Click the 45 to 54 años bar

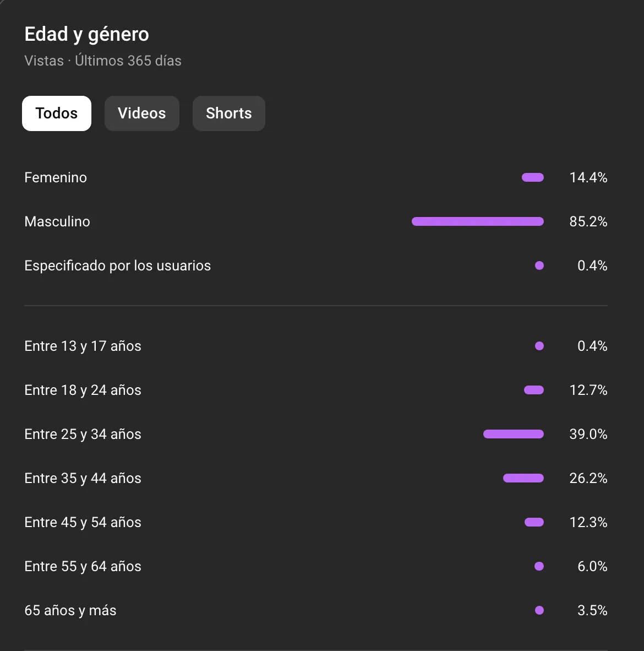pos(534,522)
